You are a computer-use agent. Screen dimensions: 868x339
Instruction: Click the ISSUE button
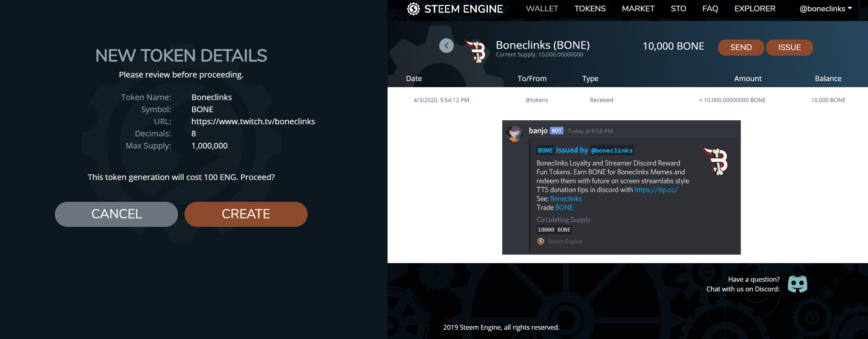789,47
